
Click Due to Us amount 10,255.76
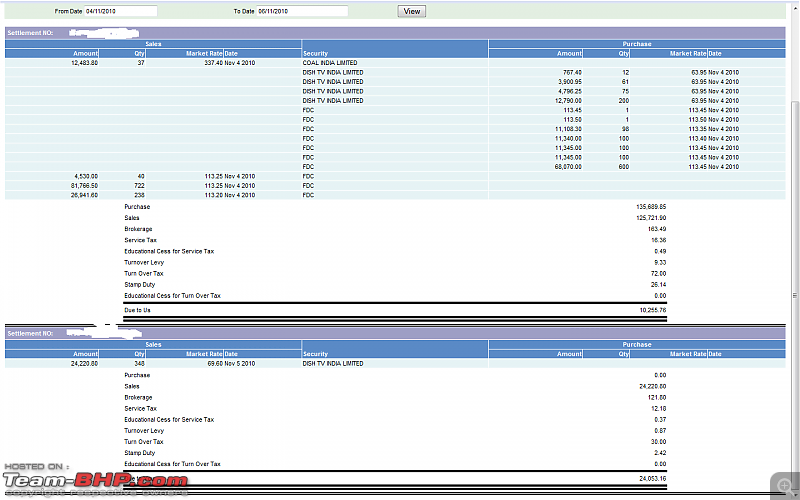point(653,310)
